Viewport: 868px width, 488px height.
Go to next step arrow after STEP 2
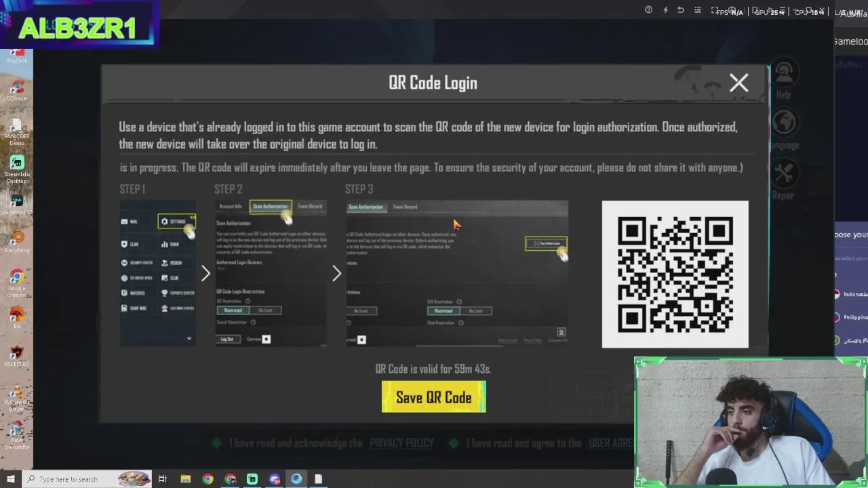coord(336,273)
